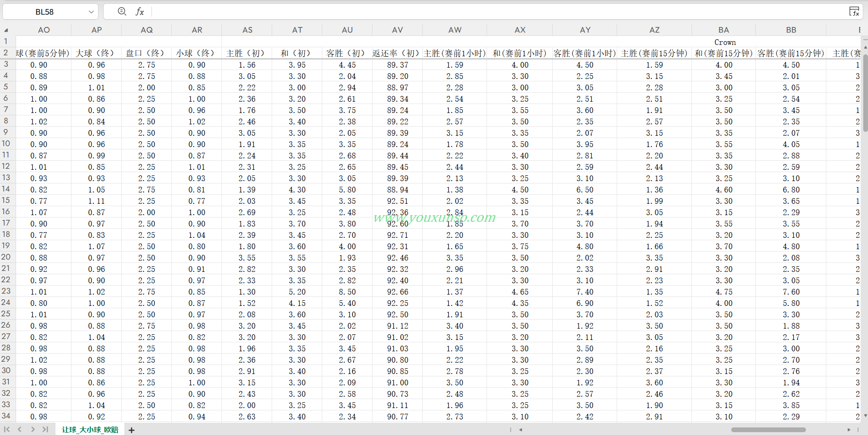Add a new sheet with the plus icon

(x=132, y=430)
